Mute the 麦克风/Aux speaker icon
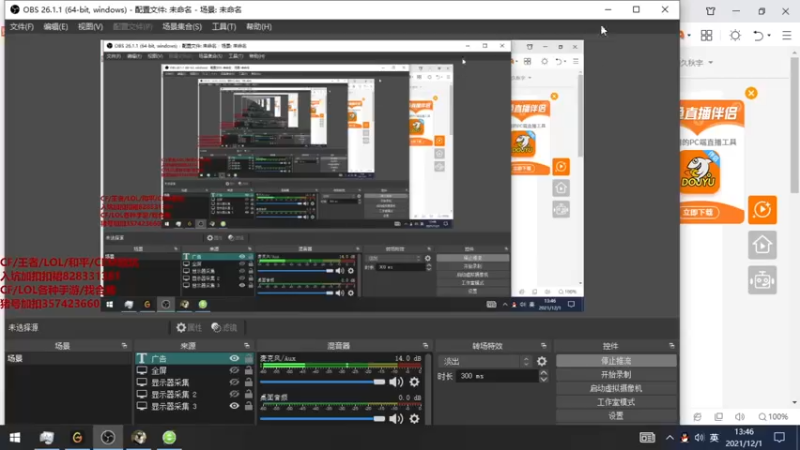The height and width of the screenshot is (450, 800). tap(396, 382)
